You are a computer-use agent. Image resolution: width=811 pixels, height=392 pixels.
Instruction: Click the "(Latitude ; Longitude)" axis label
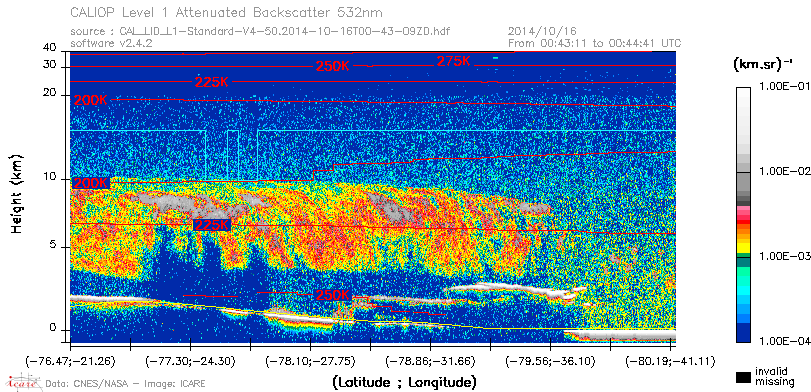coord(404,383)
